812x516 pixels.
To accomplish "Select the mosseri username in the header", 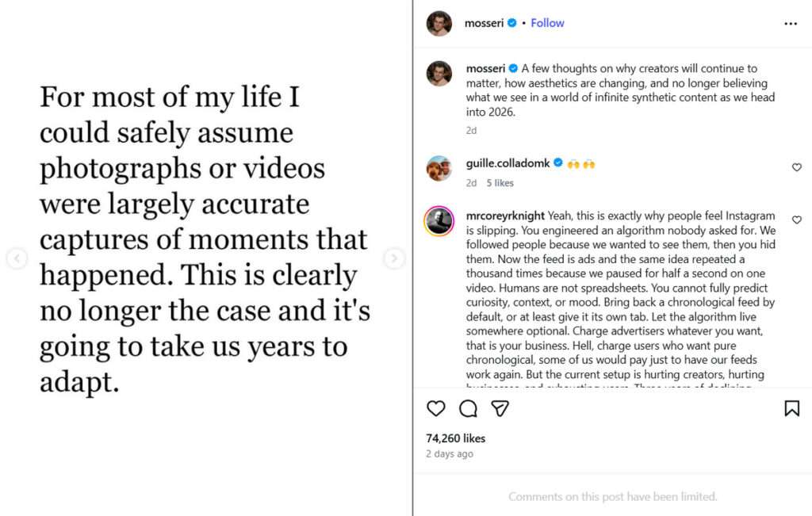I will (x=485, y=23).
